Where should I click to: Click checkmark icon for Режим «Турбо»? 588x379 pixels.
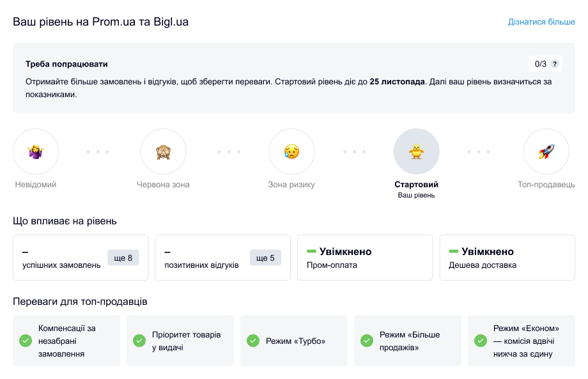pos(253,341)
